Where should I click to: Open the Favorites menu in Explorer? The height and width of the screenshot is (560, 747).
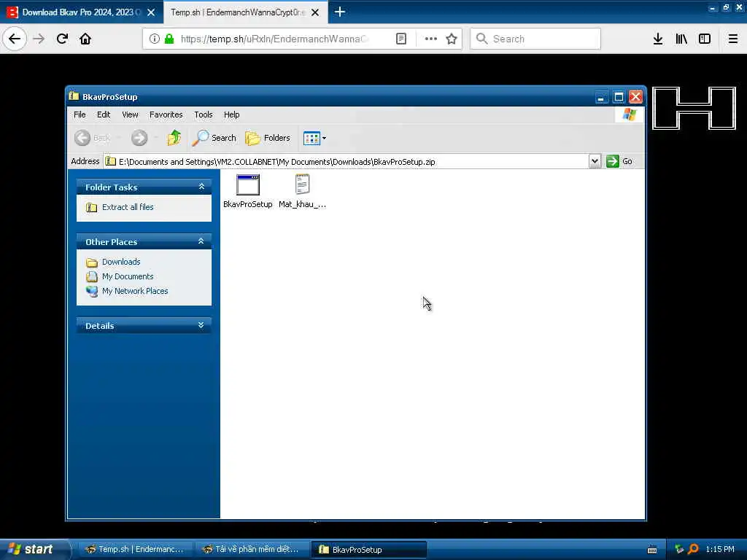tap(166, 114)
